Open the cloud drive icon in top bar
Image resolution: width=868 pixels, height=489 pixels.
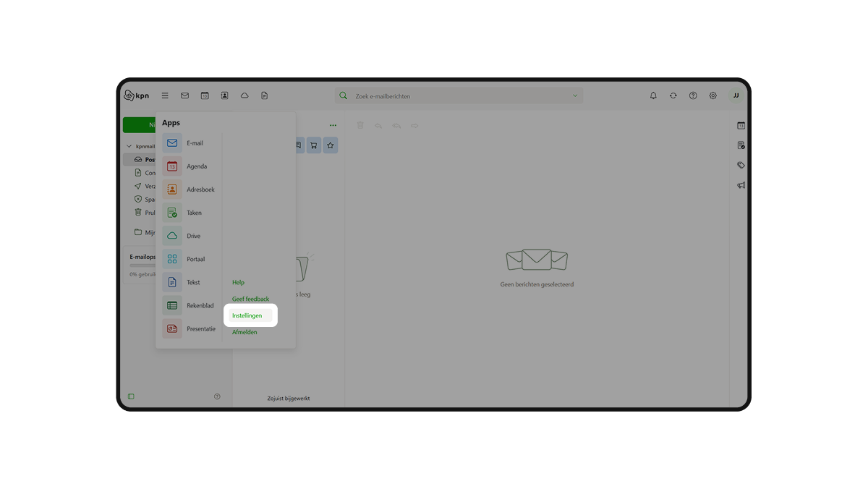pos(244,95)
